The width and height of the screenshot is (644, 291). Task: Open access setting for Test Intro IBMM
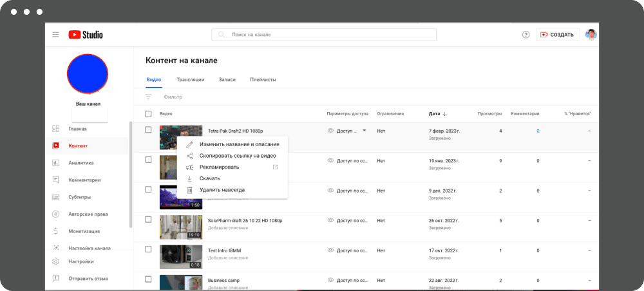pyautogui.click(x=346, y=250)
